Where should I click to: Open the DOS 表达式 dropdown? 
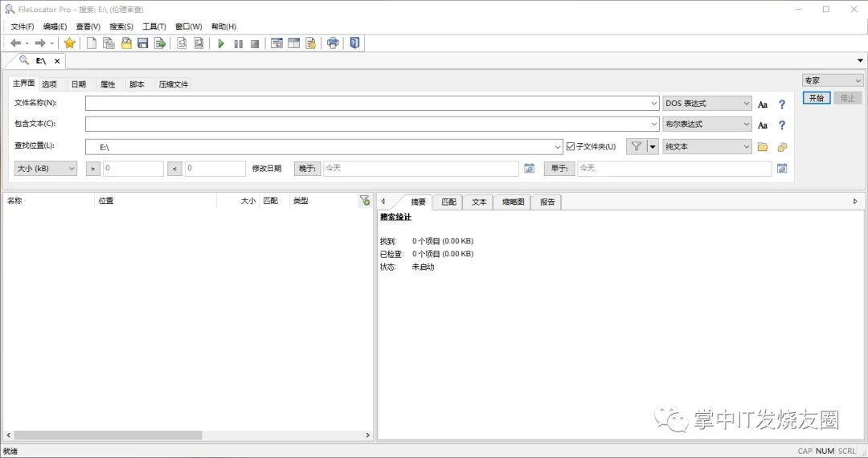pos(707,104)
